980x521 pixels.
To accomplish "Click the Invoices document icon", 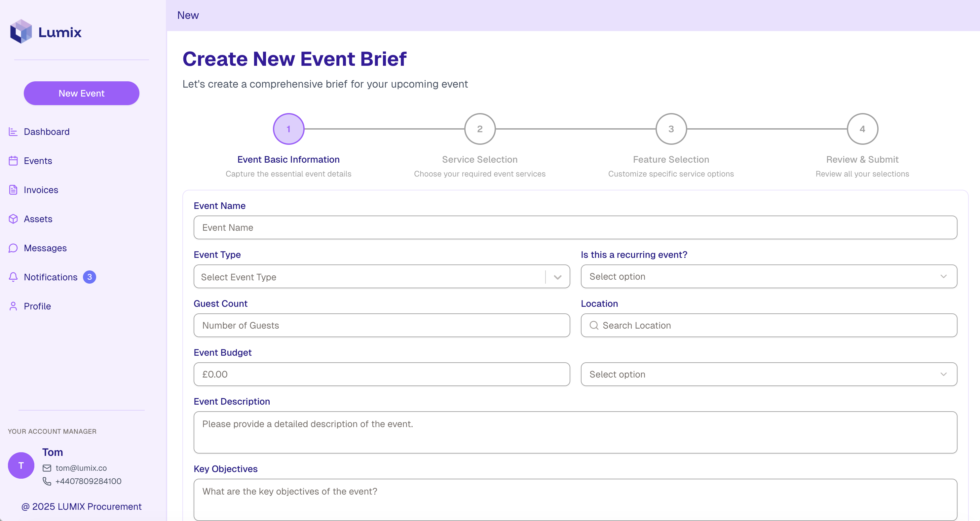I will [13, 190].
